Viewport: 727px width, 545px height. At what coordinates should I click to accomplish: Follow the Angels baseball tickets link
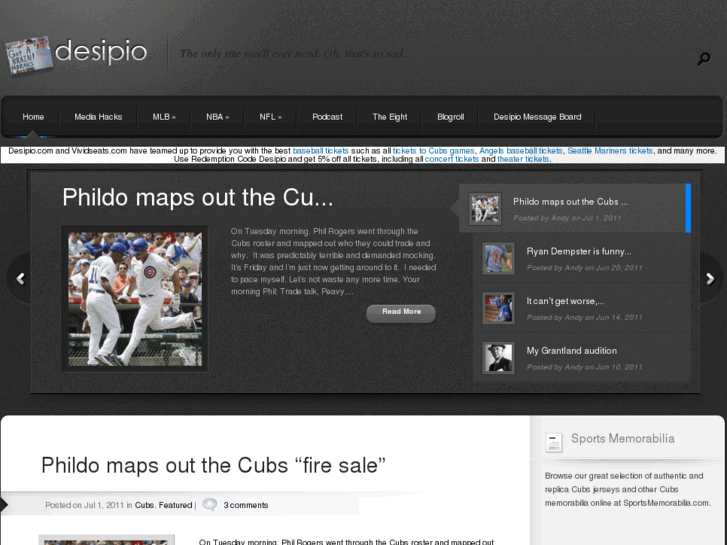point(521,151)
